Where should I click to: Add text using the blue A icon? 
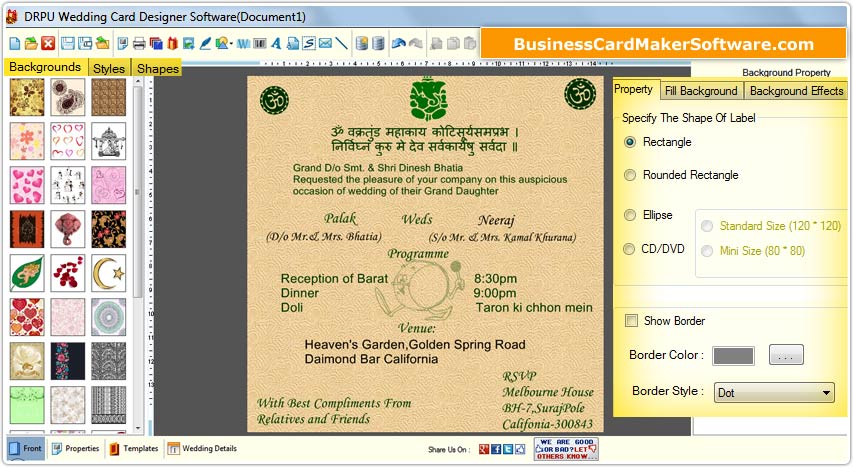(276, 44)
